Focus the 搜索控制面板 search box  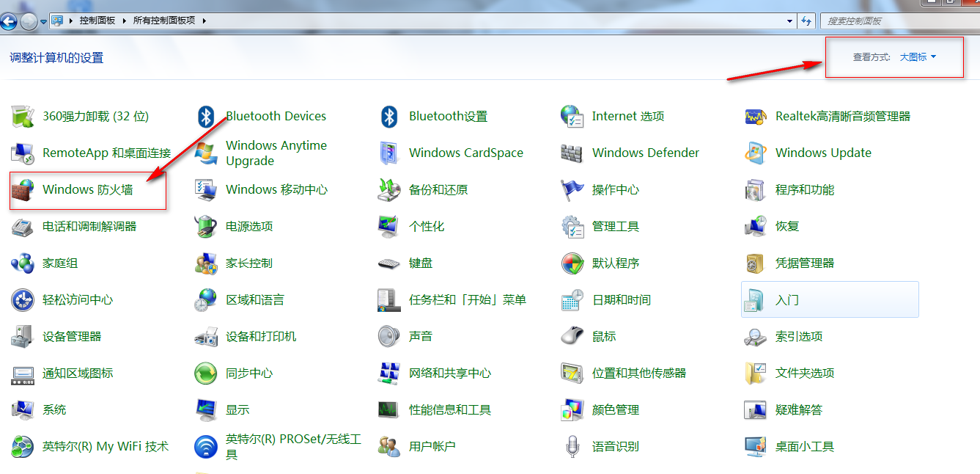(899, 21)
